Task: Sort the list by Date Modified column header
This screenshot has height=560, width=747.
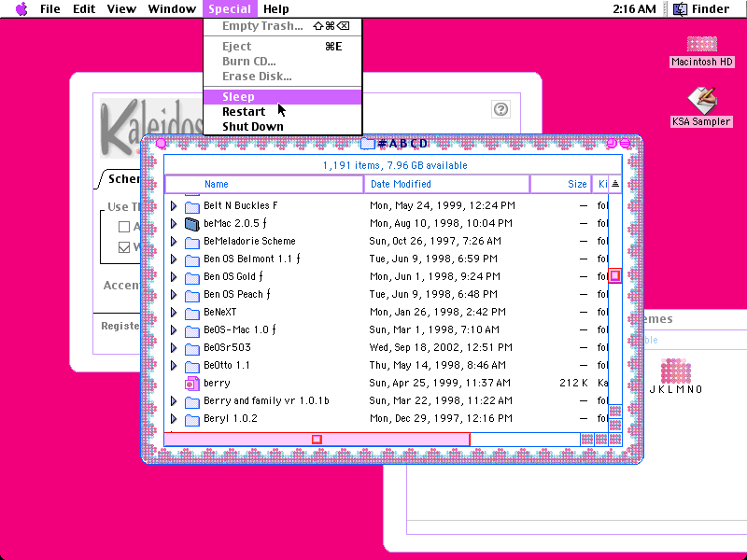Action: [447, 184]
